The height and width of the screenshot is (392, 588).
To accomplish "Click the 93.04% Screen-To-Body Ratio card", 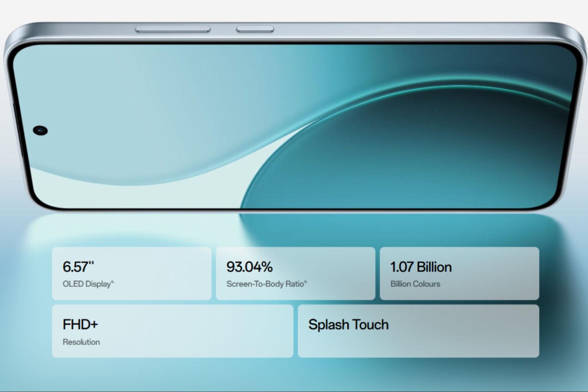I will point(296,273).
